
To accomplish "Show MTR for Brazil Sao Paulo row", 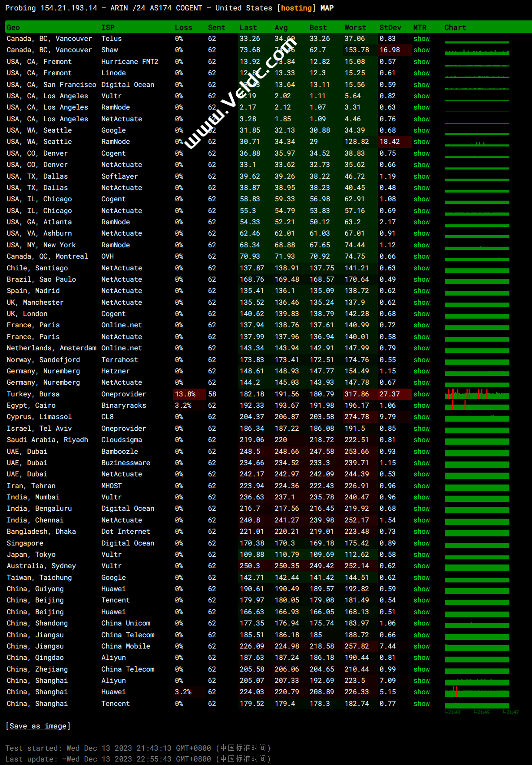I will [421, 279].
